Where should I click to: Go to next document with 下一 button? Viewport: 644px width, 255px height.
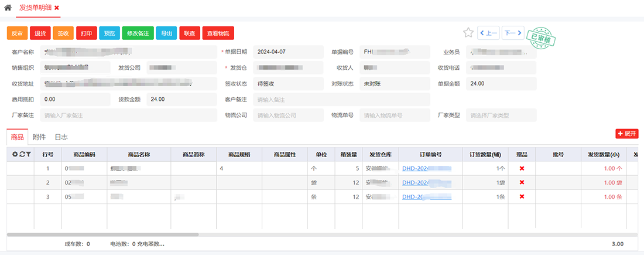(513, 33)
